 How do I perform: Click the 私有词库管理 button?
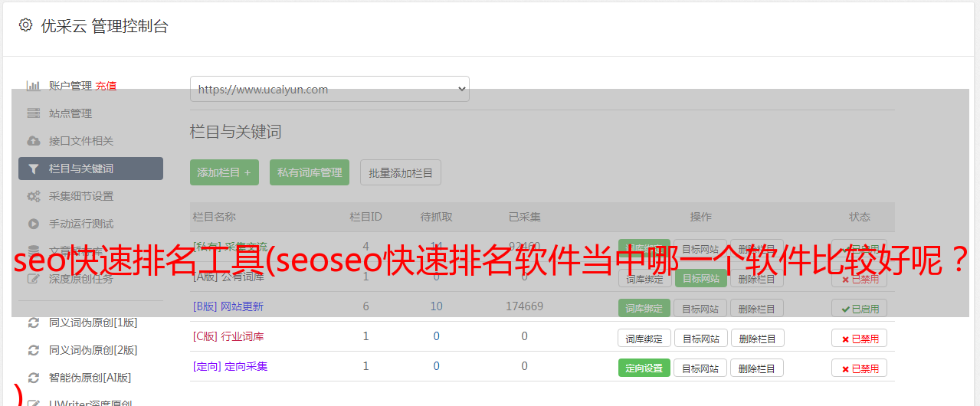(x=310, y=172)
